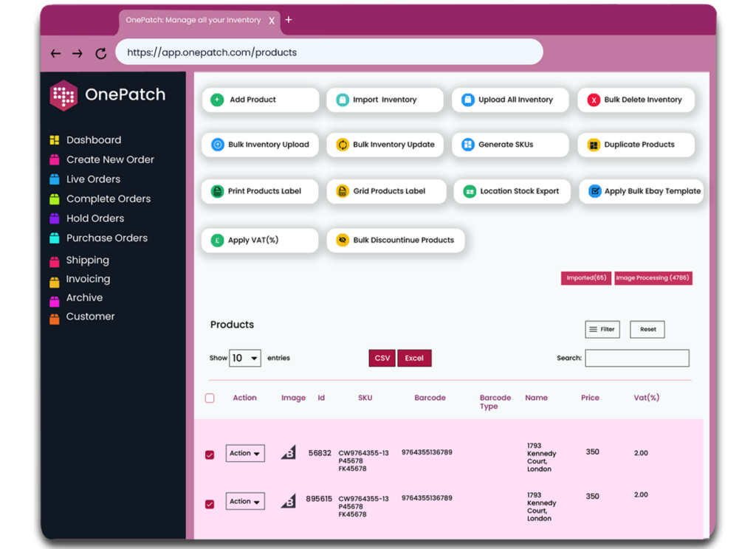Viewport: 756px width, 549px height.
Task: Expand the Action dropdown on second row
Action: click(244, 500)
